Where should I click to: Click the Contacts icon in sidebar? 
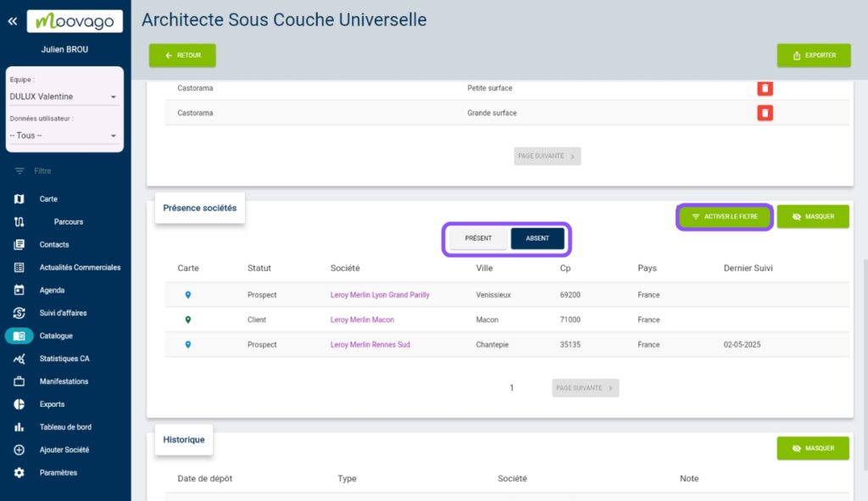click(19, 244)
